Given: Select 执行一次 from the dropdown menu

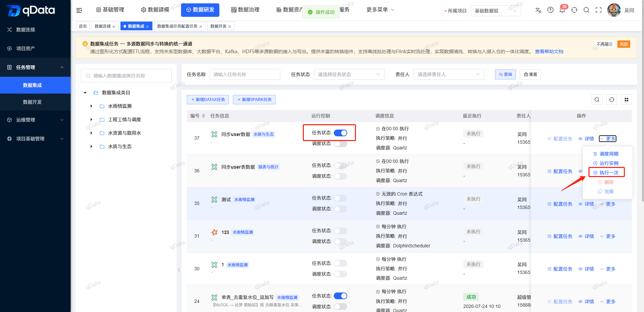Looking at the screenshot, I should [606, 173].
